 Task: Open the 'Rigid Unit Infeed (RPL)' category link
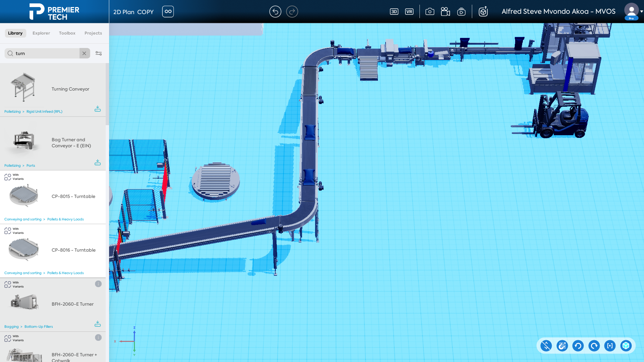44,112
